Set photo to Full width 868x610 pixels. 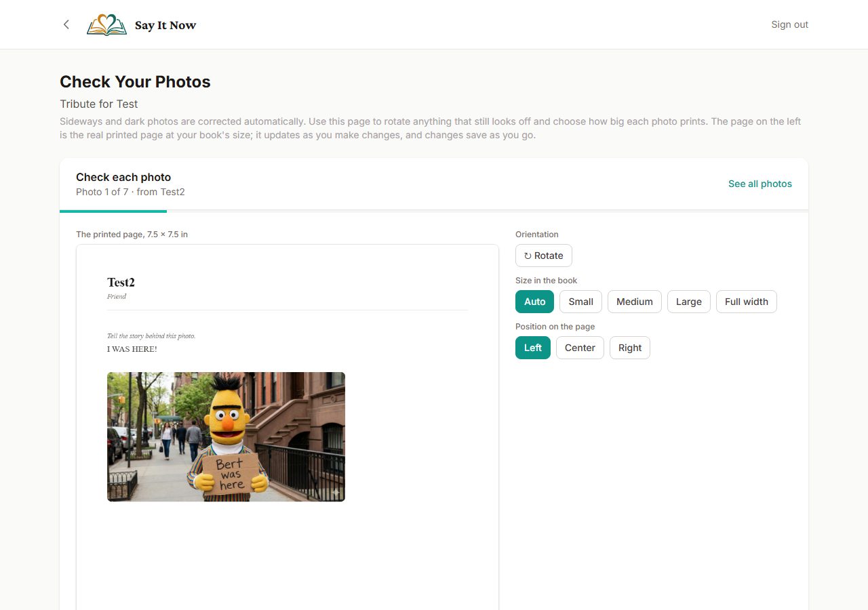(746, 302)
